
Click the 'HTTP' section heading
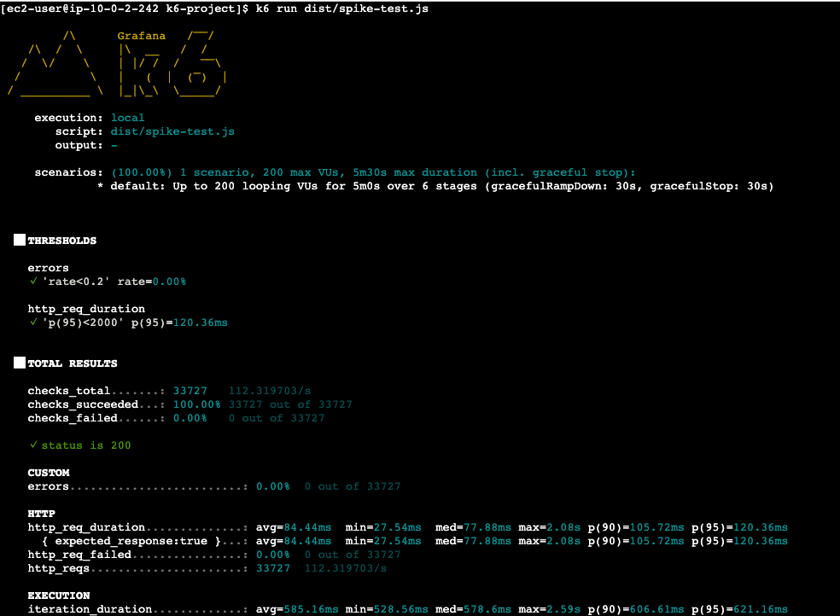click(x=41, y=514)
